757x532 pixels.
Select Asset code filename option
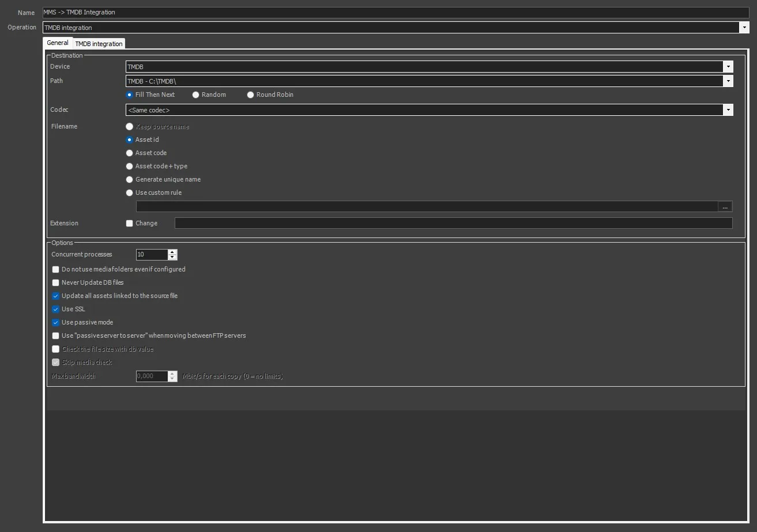[130, 153]
